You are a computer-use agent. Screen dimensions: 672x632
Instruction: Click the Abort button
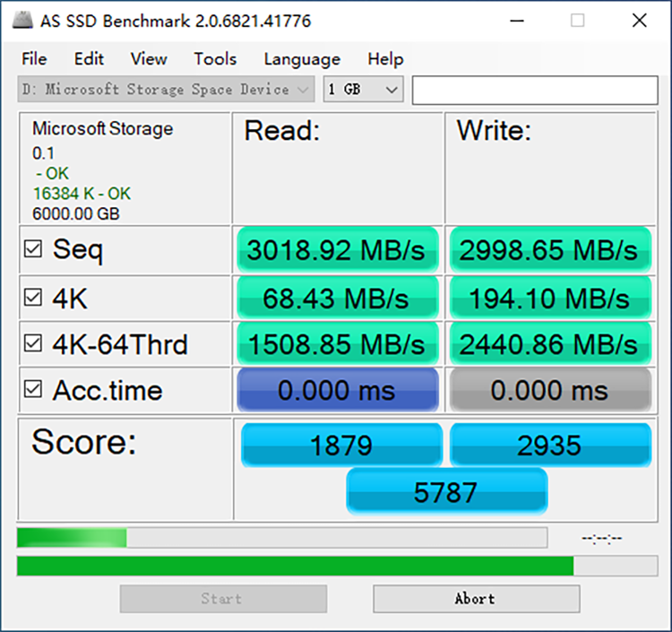(477, 599)
